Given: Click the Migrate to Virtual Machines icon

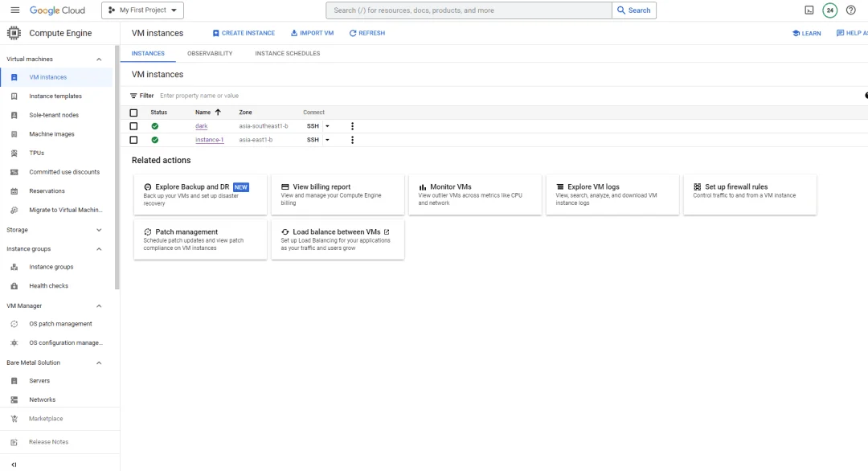Looking at the screenshot, I should pos(14,210).
